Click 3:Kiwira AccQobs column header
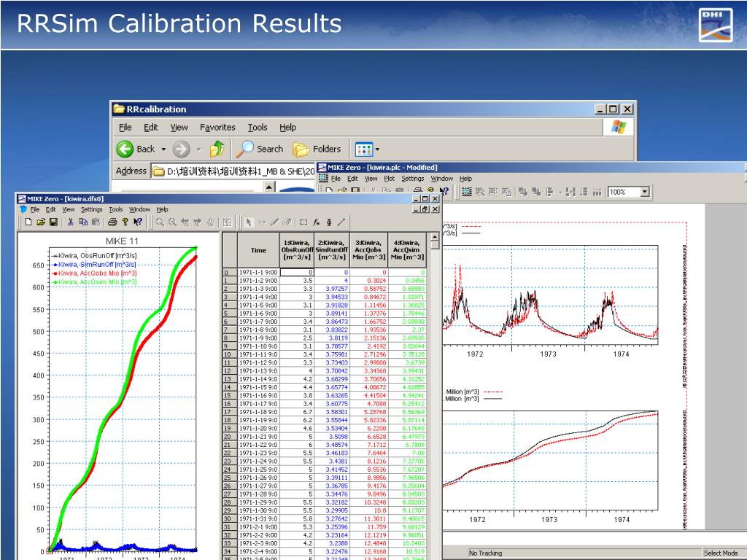The image size is (747, 560). (x=368, y=250)
